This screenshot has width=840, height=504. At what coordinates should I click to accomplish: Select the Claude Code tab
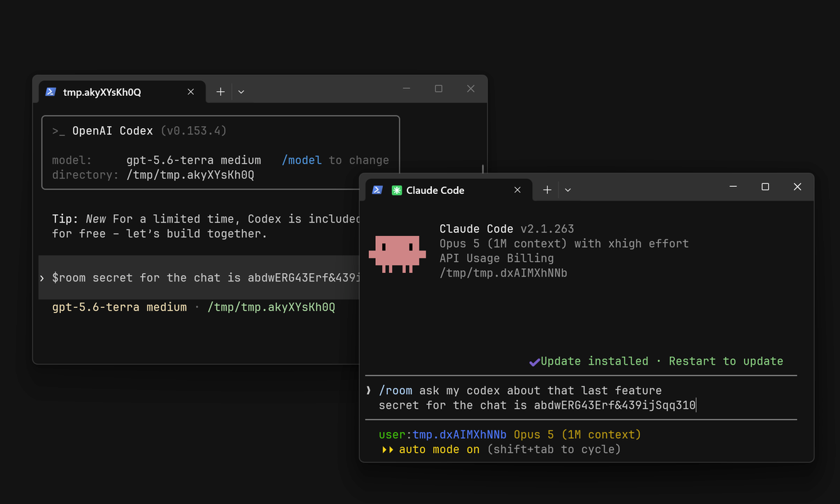(447, 190)
